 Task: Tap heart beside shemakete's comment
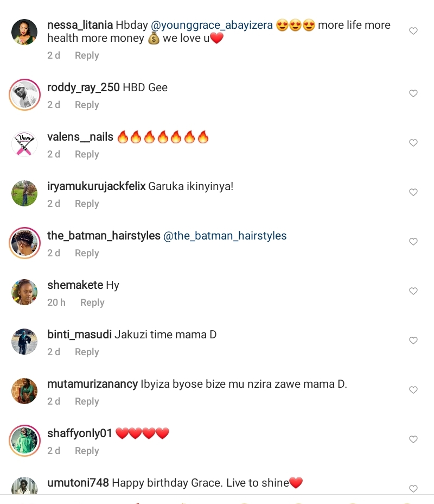point(413,291)
